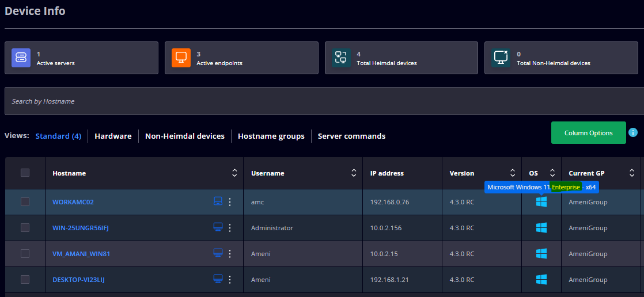Screen dimensions: 644x297
Task: Click the laptop icon in WORKAMC02 row
Action: [x=218, y=201]
